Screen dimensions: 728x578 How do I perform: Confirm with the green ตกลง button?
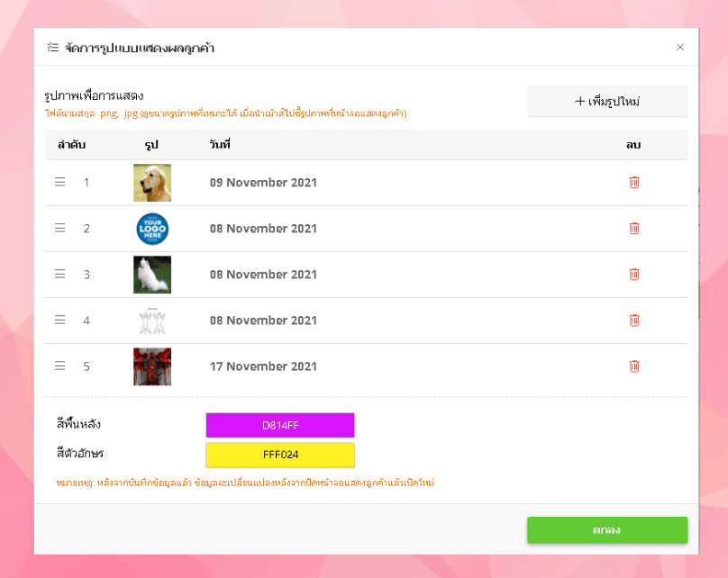tap(607, 529)
